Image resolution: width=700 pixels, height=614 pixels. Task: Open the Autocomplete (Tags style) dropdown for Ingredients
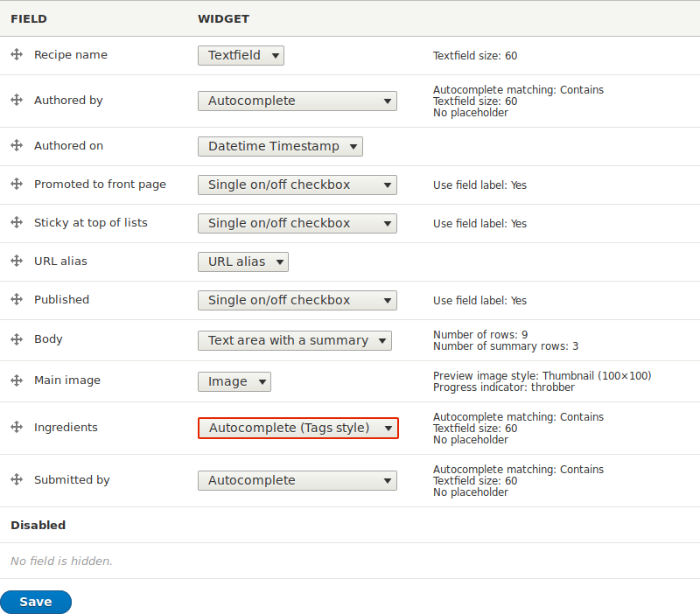298,428
